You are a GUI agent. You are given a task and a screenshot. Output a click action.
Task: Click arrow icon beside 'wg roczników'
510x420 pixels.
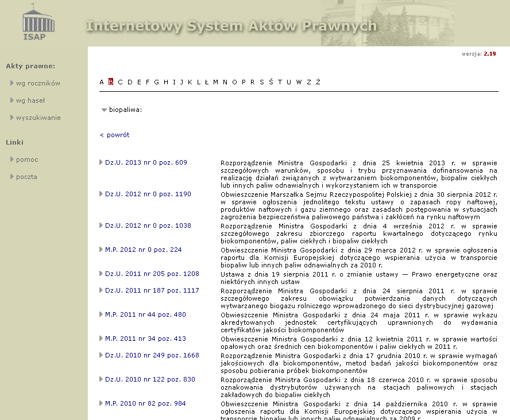[x=12, y=83]
